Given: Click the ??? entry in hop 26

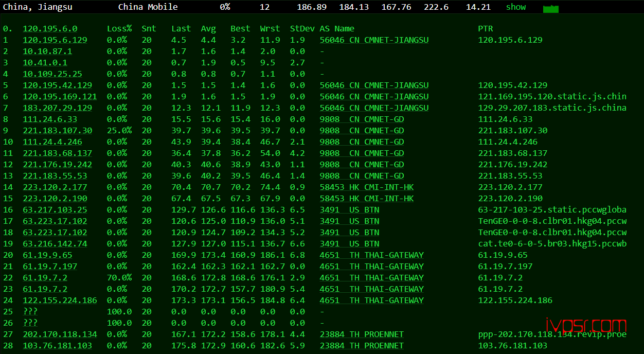Looking at the screenshot, I should [x=30, y=323].
